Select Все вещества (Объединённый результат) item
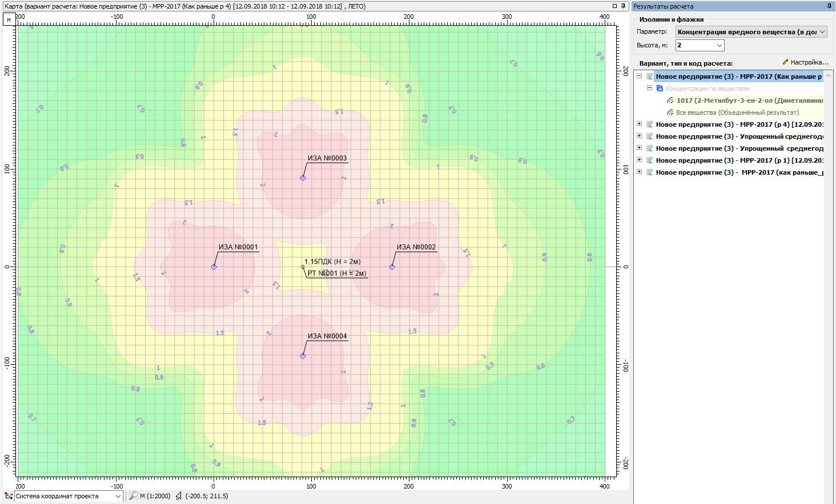 click(737, 112)
